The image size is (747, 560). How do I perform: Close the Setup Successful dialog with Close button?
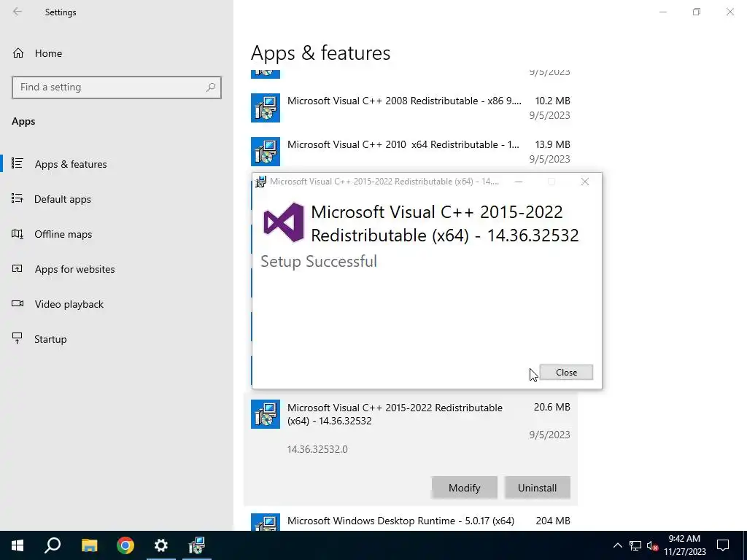pyautogui.click(x=566, y=373)
